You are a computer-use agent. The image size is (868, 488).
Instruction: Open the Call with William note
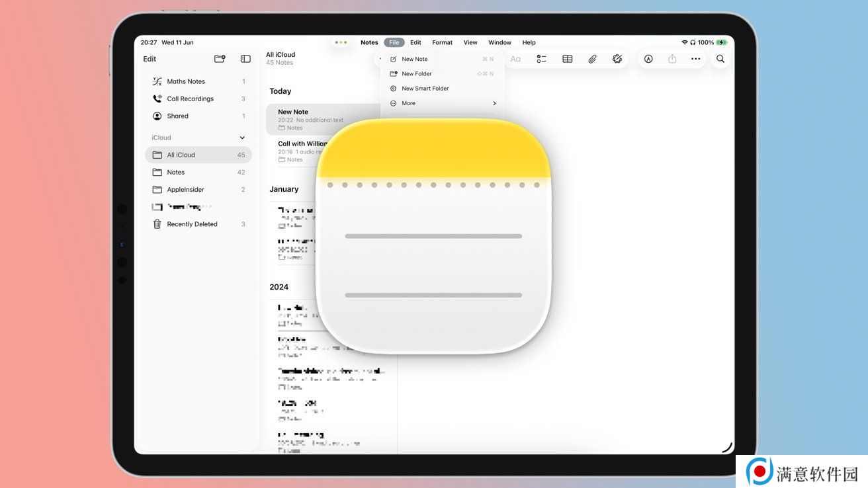coord(302,151)
